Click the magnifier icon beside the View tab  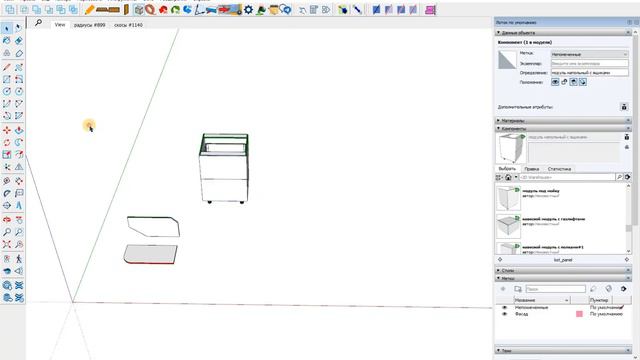pyautogui.click(x=38, y=23)
